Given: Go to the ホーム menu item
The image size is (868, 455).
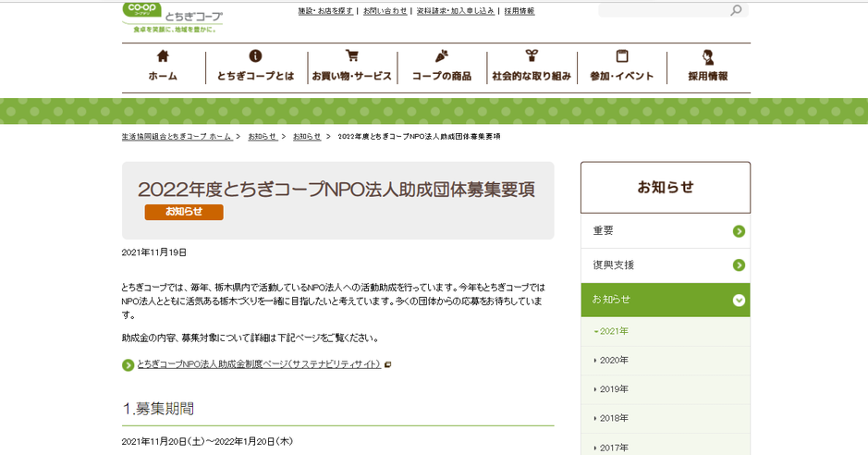Looking at the screenshot, I should [x=163, y=76].
